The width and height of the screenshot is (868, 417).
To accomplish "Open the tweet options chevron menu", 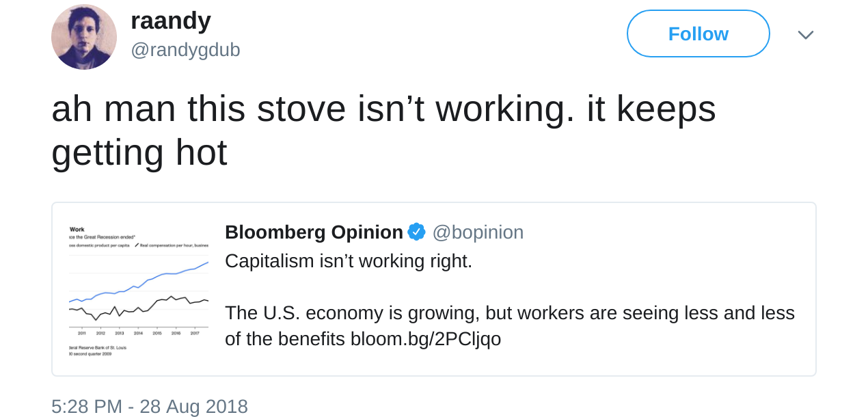I will tap(805, 35).
